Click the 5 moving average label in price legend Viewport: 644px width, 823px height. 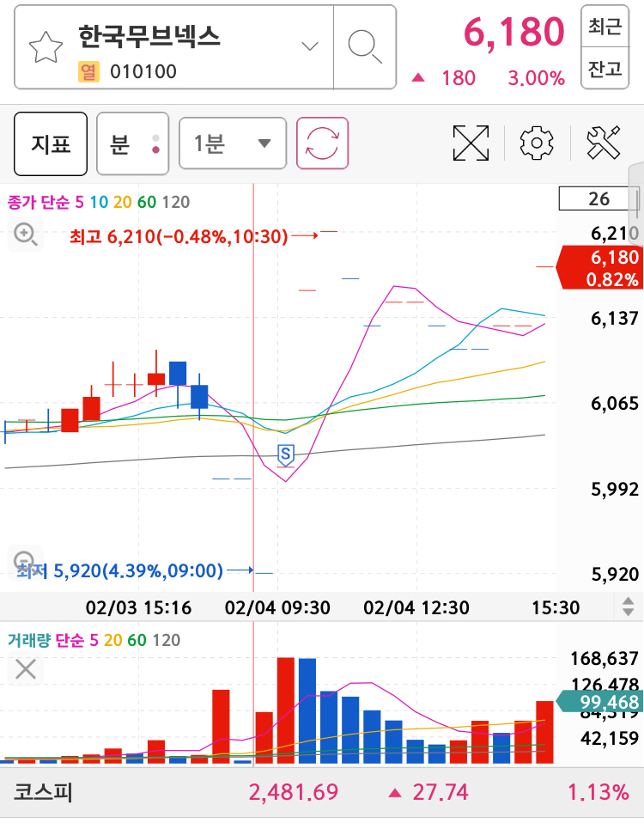(79, 202)
